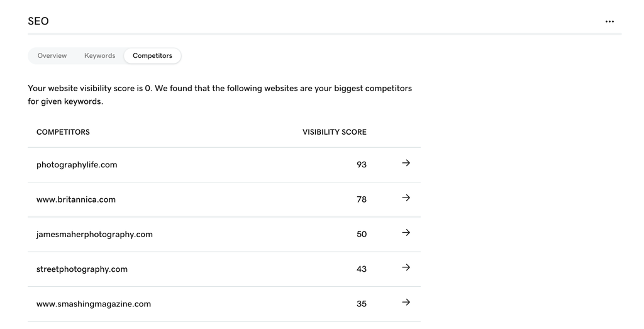
Task: Switch to the Overview tab
Action: coord(52,56)
